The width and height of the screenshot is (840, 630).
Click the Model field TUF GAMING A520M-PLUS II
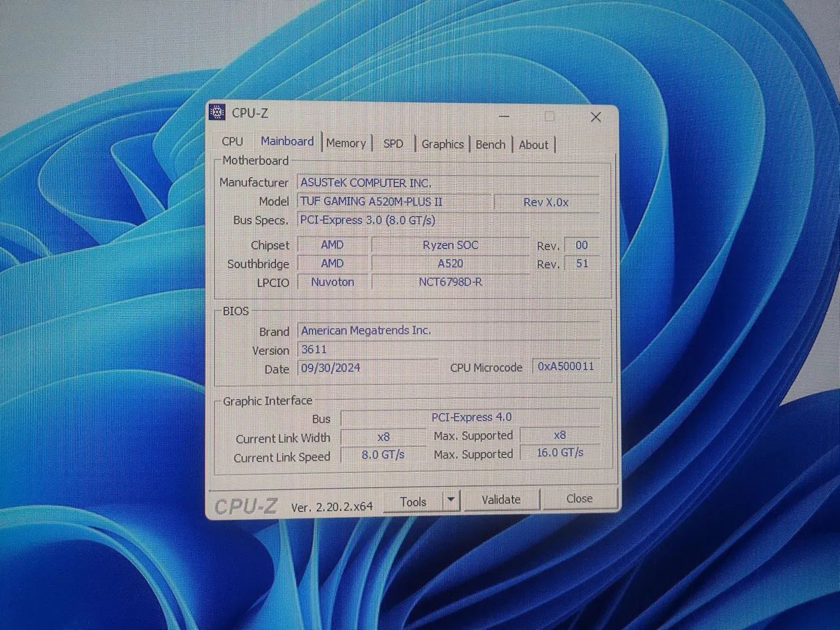pyautogui.click(x=394, y=201)
